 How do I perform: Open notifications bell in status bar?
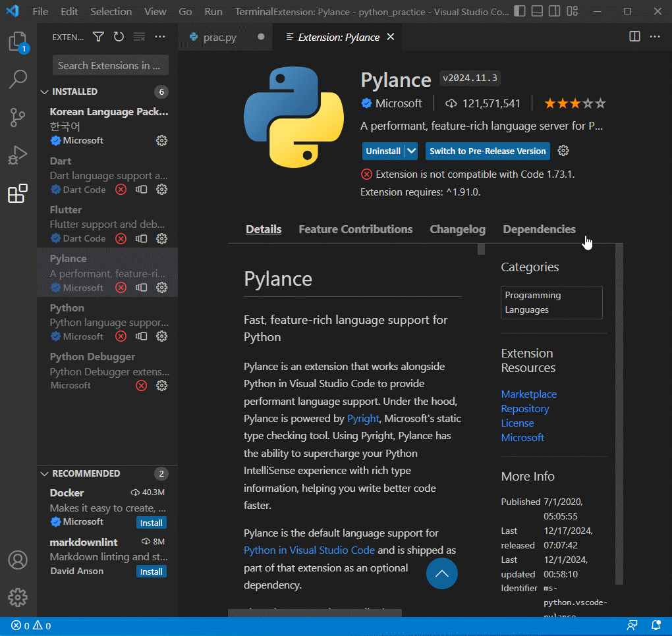point(656,625)
